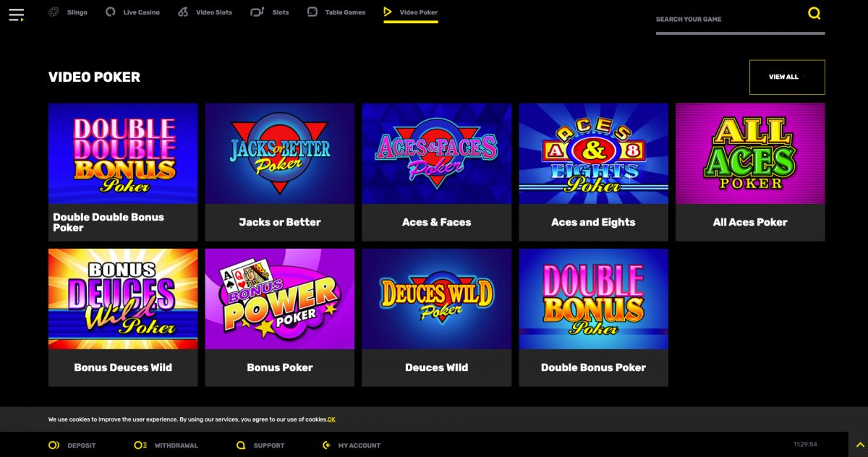The image size is (868, 457).
Task: Switch to the Live Casino tab
Action: click(142, 12)
